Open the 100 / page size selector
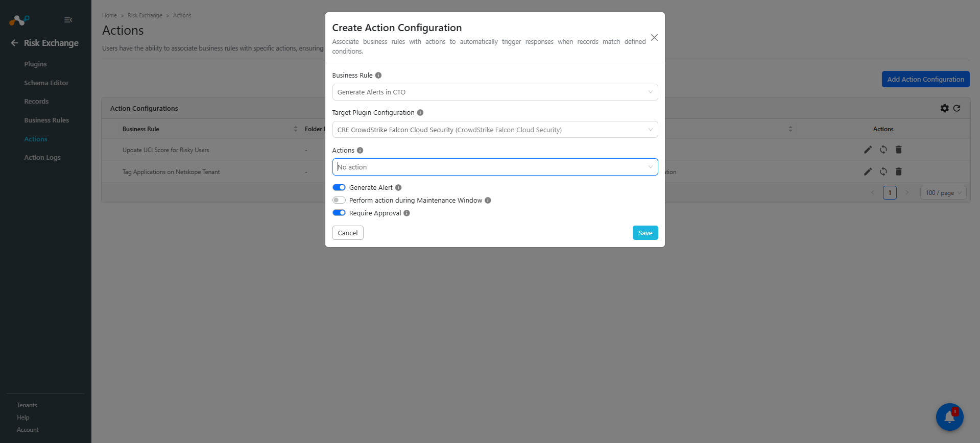The image size is (980, 443). 944,193
